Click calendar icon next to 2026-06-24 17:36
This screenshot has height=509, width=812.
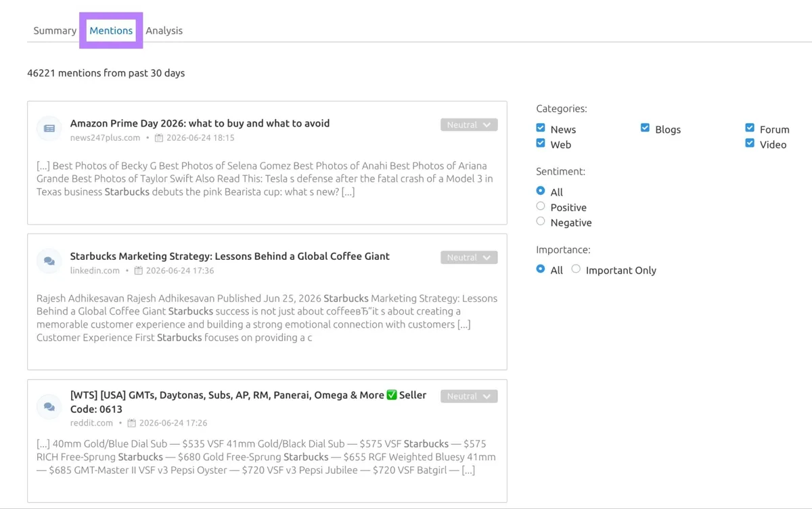[139, 271]
